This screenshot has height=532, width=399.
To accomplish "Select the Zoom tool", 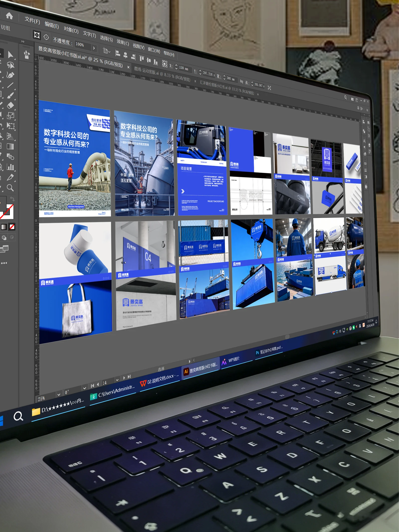I will 10,188.
